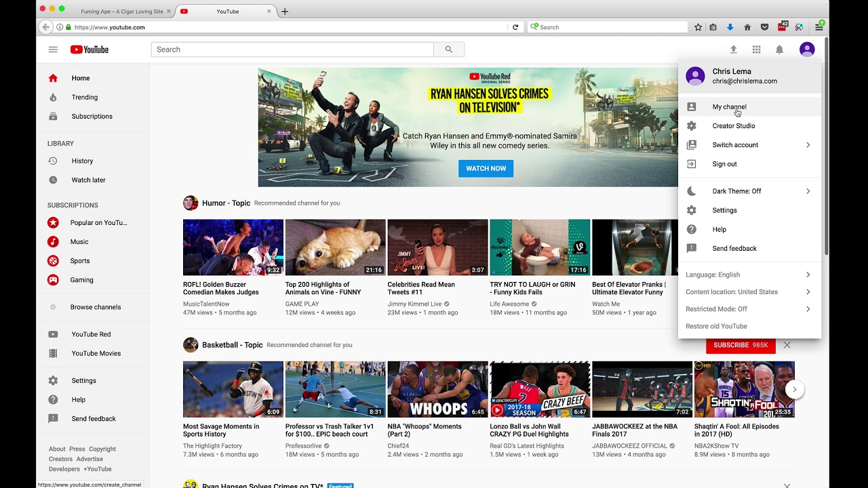Open Humor - Topic channel link
The height and width of the screenshot is (488, 868).
click(x=226, y=203)
